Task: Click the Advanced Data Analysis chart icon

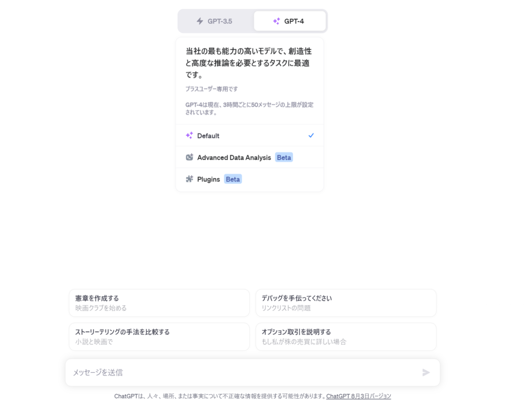Action: (x=189, y=157)
